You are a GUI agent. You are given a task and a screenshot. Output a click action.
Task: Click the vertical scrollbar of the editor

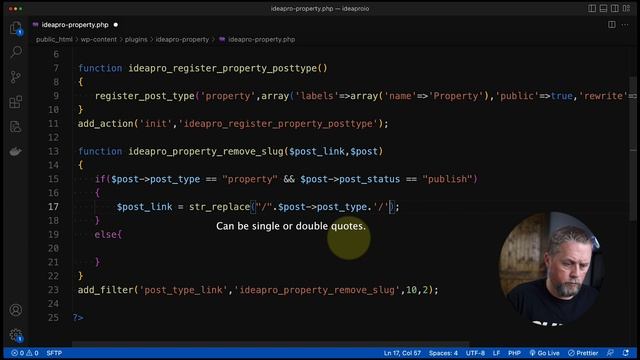tap(633, 149)
